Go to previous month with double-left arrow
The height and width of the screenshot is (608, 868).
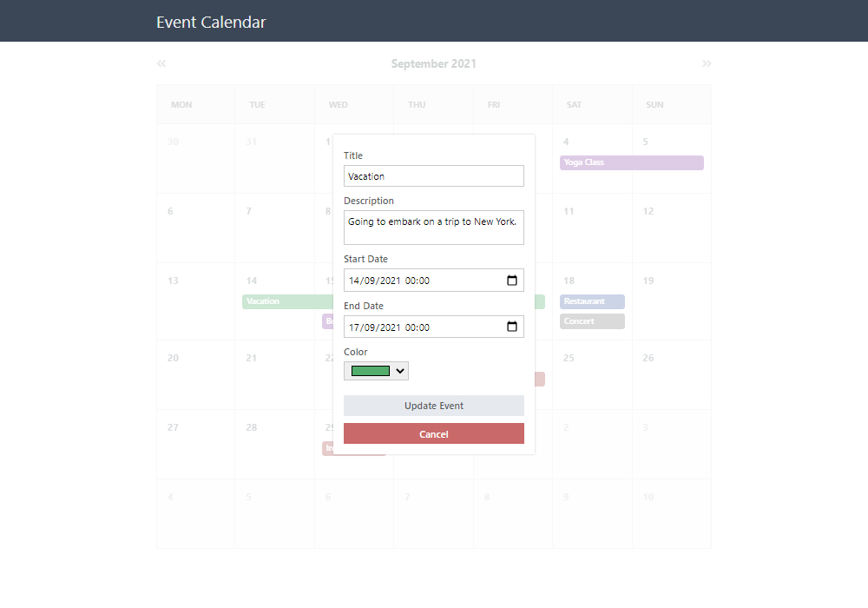[161, 63]
